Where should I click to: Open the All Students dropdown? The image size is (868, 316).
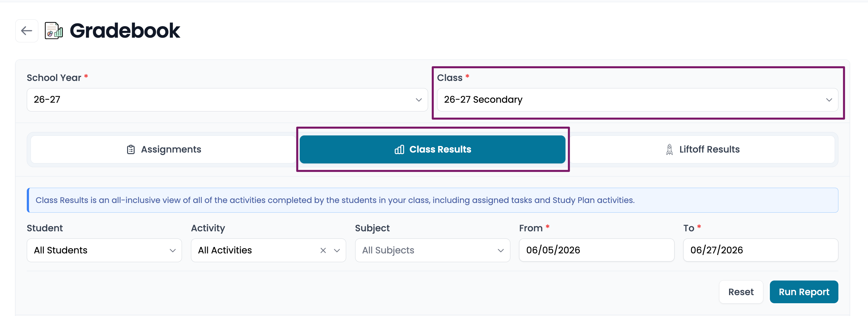104,250
